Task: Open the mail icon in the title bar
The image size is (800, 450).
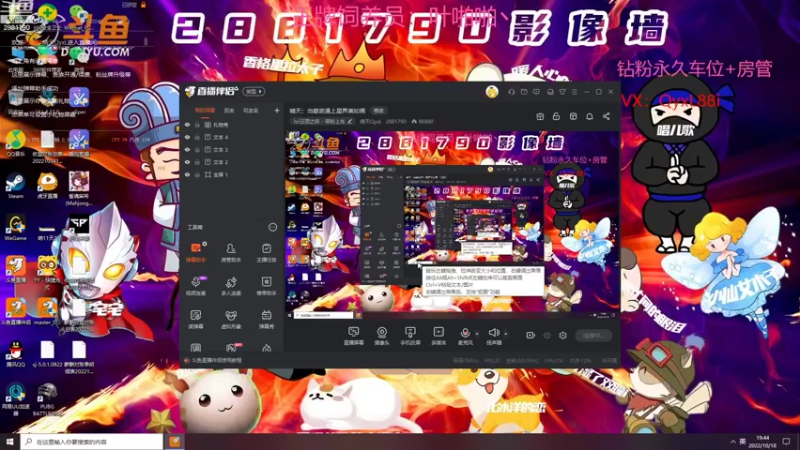Action: tap(524, 92)
